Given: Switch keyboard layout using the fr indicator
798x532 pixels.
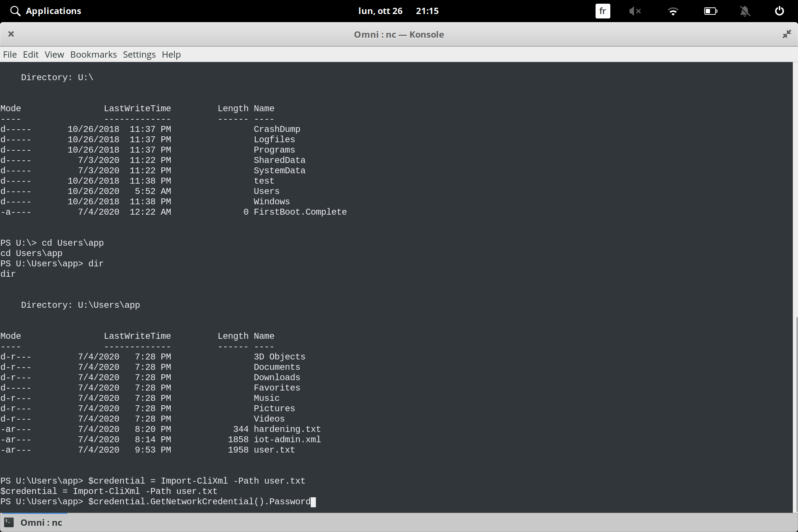Looking at the screenshot, I should (x=602, y=11).
